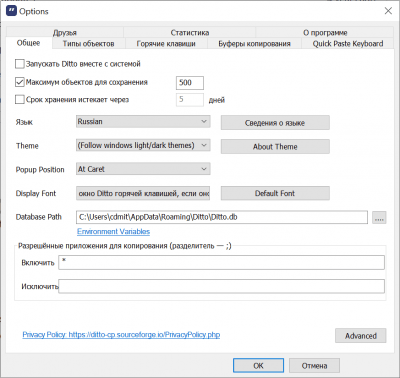Open the Privacy Policy link

(x=121, y=335)
